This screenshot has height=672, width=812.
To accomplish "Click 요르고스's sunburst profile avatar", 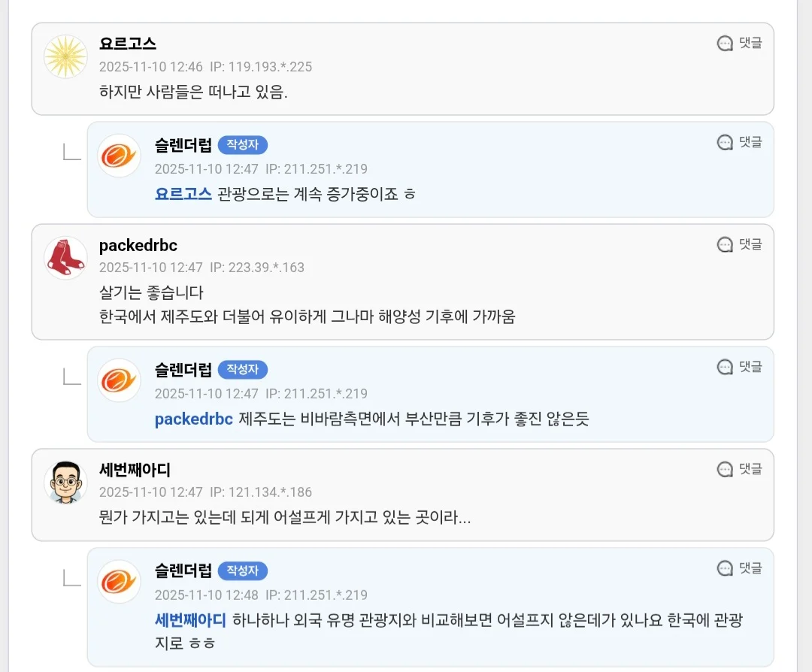I will (65, 56).
